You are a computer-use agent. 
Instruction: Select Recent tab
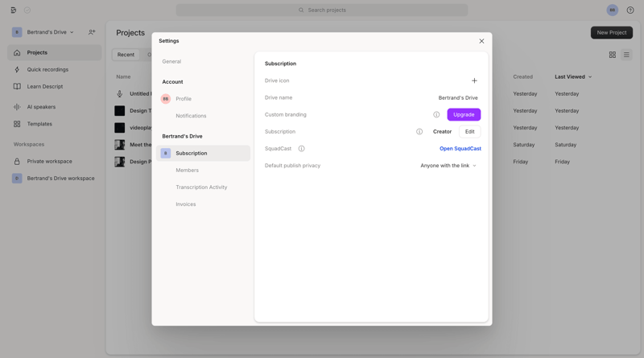click(x=126, y=55)
